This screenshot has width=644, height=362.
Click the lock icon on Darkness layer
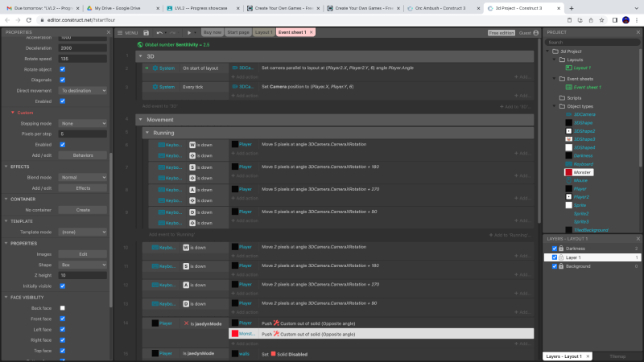(x=561, y=248)
